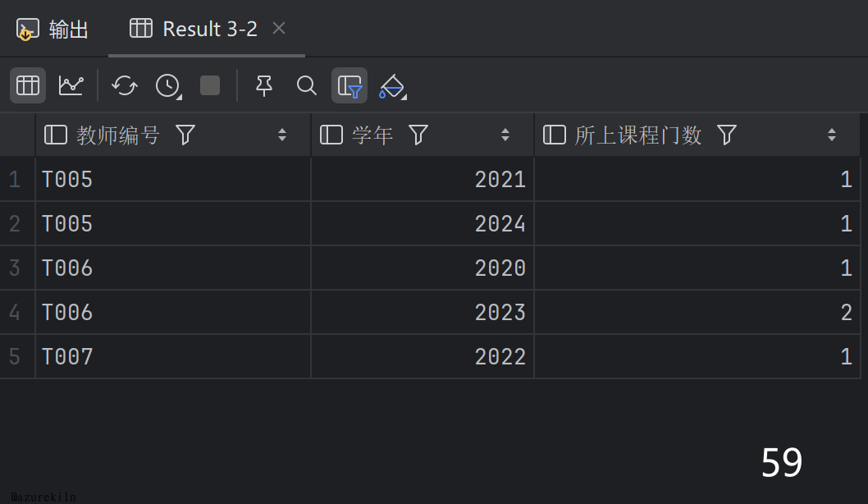This screenshot has width=868, height=504.
Task: Select the Result 3-2 tab
Action: 208,30
